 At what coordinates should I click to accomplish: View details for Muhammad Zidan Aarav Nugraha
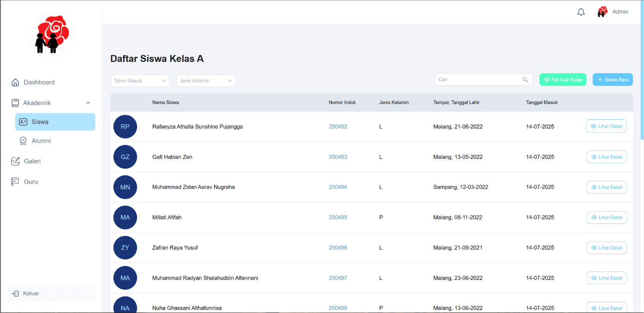[606, 187]
